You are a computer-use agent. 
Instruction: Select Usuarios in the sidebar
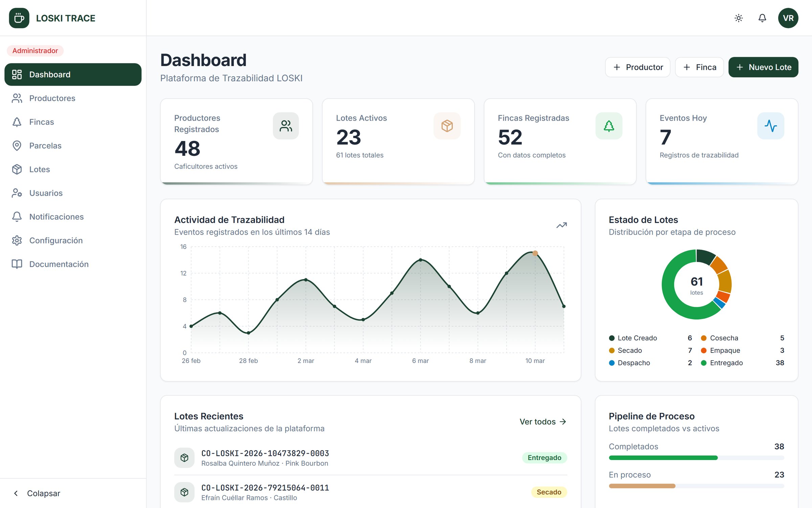click(73, 193)
